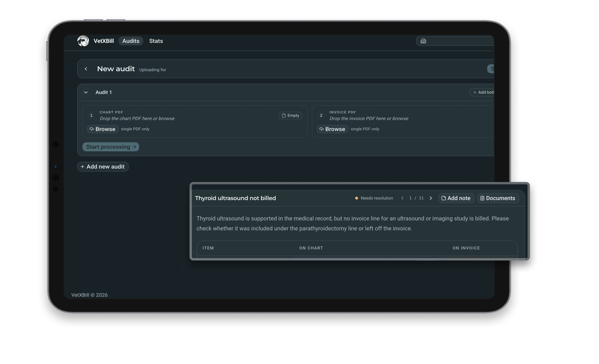Open Documents for the finding
Screen dimensions: 599x364
(x=498, y=198)
